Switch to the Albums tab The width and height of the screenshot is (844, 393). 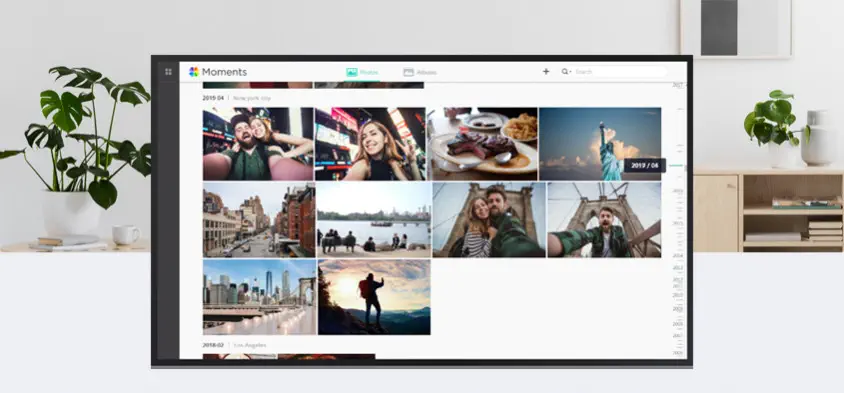coord(420,72)
